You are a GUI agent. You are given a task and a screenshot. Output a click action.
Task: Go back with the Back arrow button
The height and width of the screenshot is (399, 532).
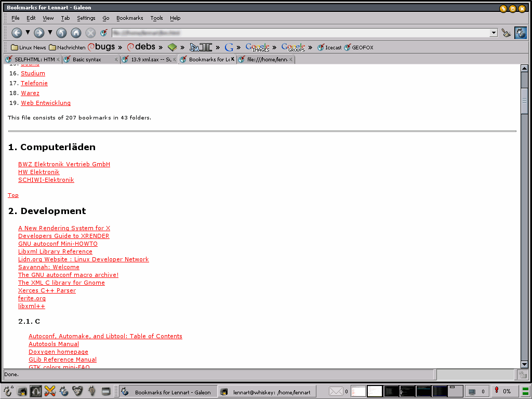tap(17, 33)
